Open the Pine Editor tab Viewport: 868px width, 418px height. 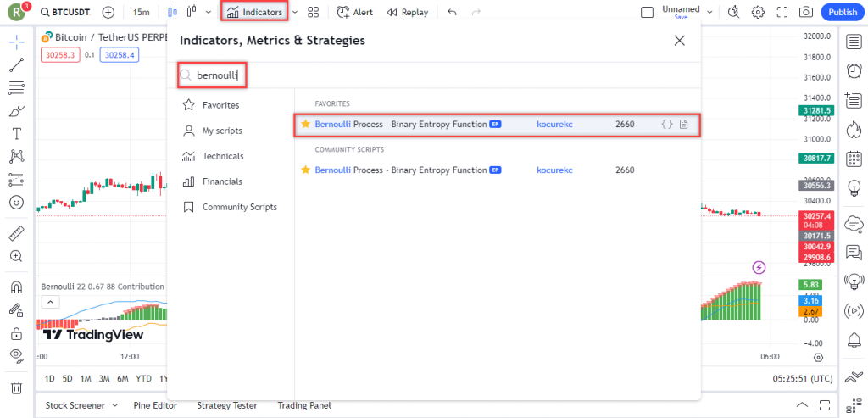156,405
